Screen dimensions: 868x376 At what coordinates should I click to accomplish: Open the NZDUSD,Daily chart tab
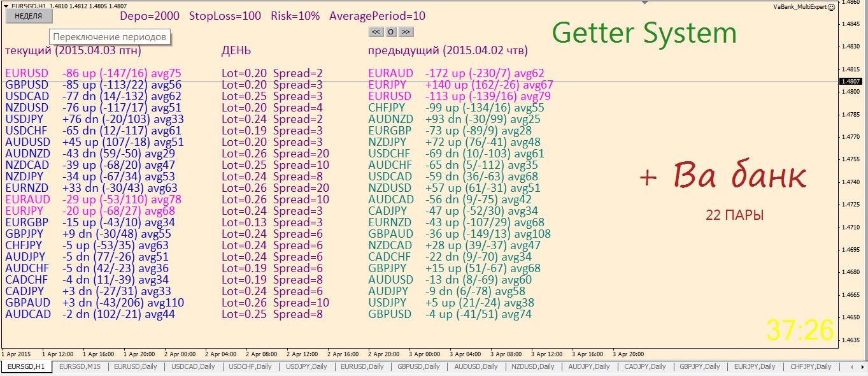click(532, 366)
